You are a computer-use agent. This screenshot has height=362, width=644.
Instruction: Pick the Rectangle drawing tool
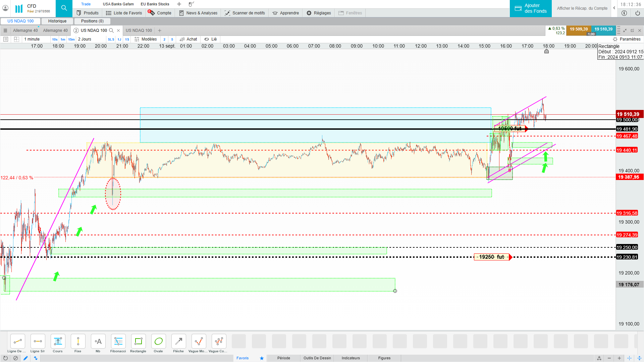tap(138, 342)
